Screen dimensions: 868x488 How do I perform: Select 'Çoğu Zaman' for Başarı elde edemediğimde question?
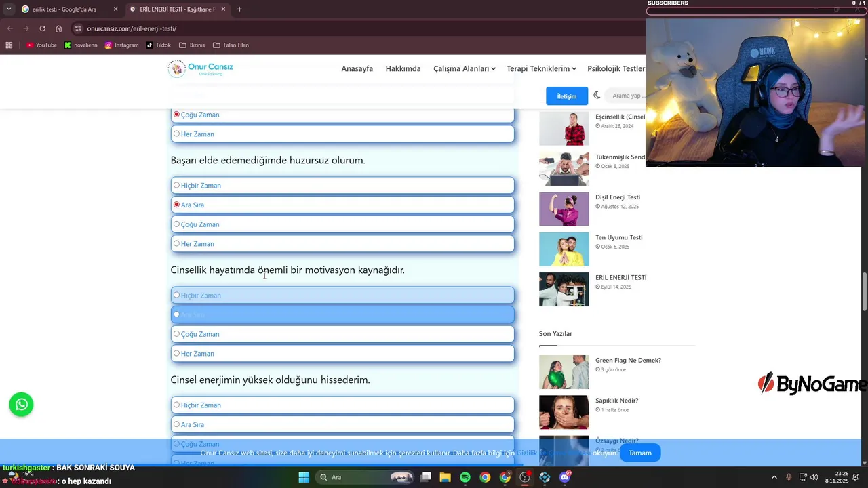342,224
